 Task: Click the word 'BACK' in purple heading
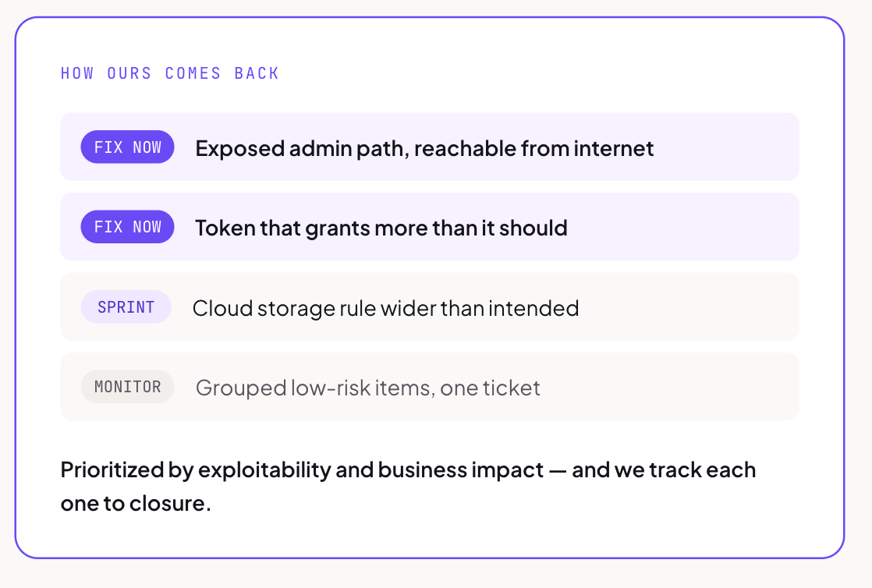click(x=257, y=73)
